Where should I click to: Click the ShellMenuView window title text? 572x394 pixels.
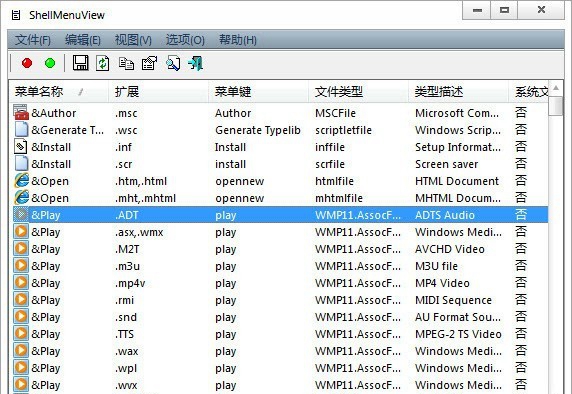click(67, 15)
